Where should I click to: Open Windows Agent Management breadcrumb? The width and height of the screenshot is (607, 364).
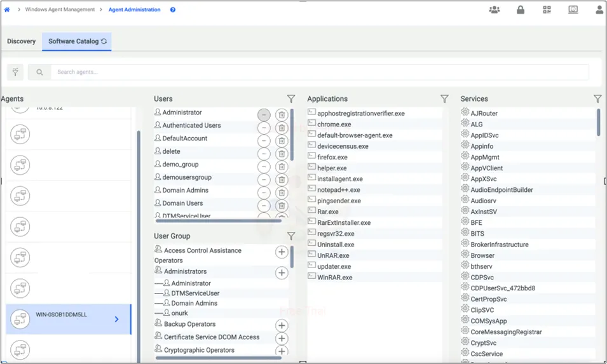(60, 10)
